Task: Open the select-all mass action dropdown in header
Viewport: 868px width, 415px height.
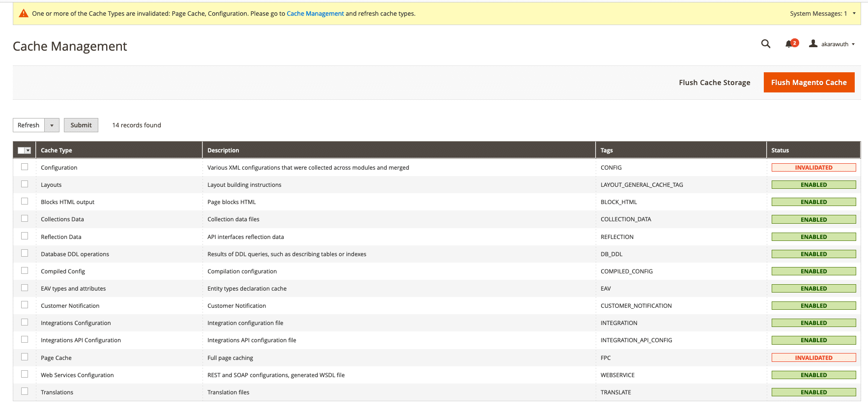Action: tap(28, 150)
